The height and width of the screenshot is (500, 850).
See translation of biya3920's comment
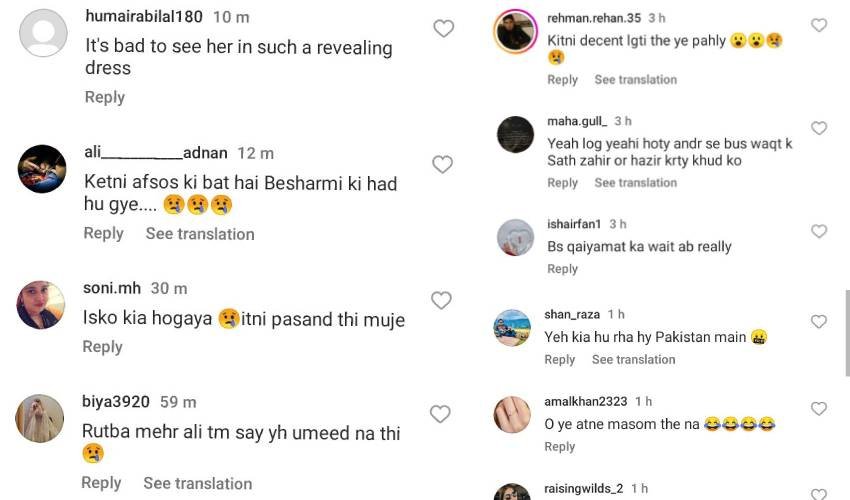pyautogui.click(x=197, y=483)
